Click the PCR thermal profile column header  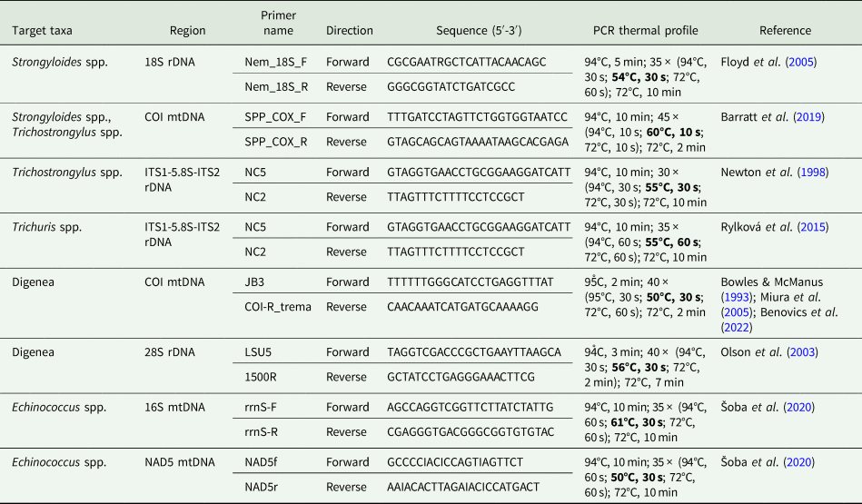tap(646, 31)
